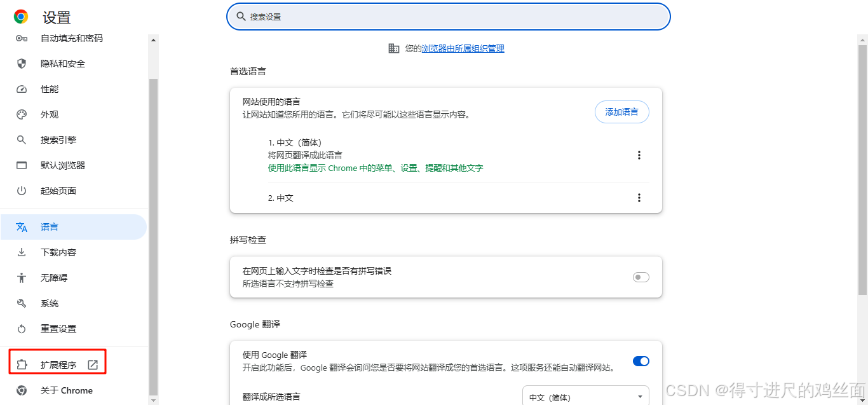868x405 pixels.
Task: Click the magnifier icon for 搜索引擎
Action: pos(22,140)
